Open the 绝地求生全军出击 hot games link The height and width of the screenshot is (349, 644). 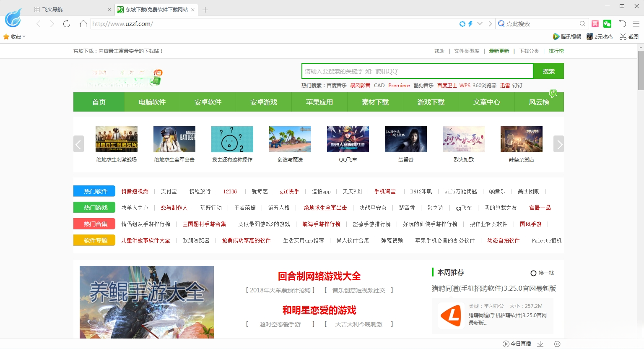pyautogui.click(x=325, y=208)
